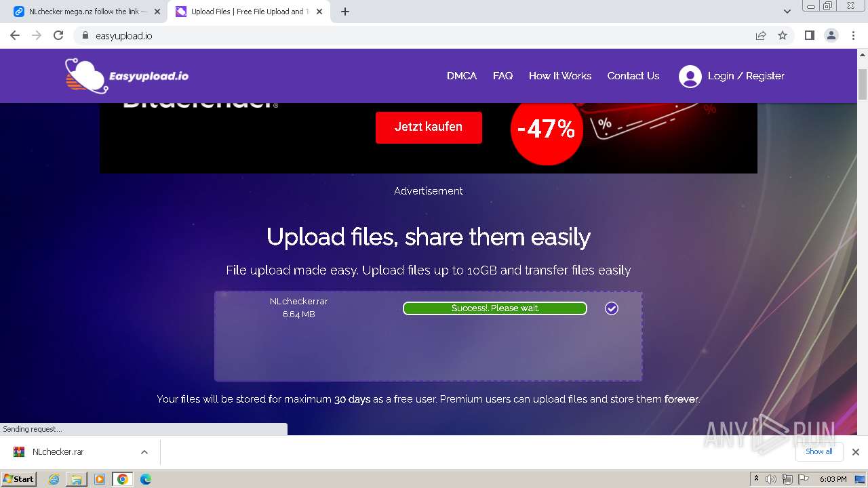Click the Advertisement label
Viewport: 868px width, 488px height.
pos(429,191)
